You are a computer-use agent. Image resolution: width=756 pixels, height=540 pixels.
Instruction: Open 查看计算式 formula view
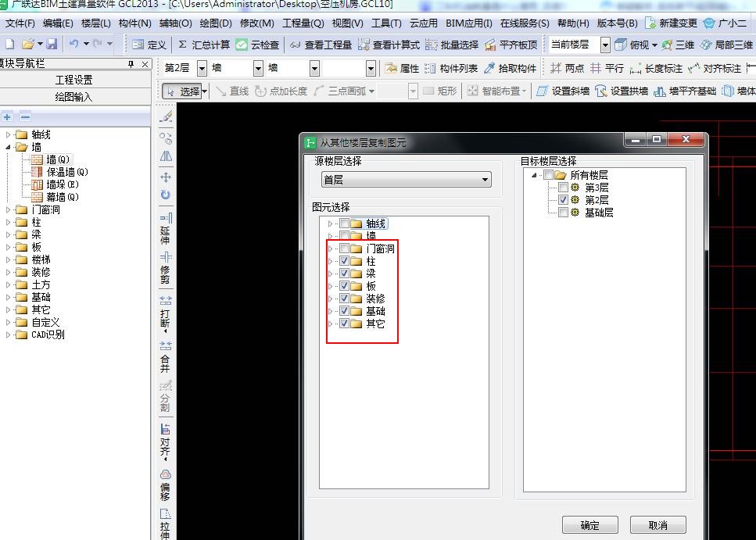tap(389, 45)
